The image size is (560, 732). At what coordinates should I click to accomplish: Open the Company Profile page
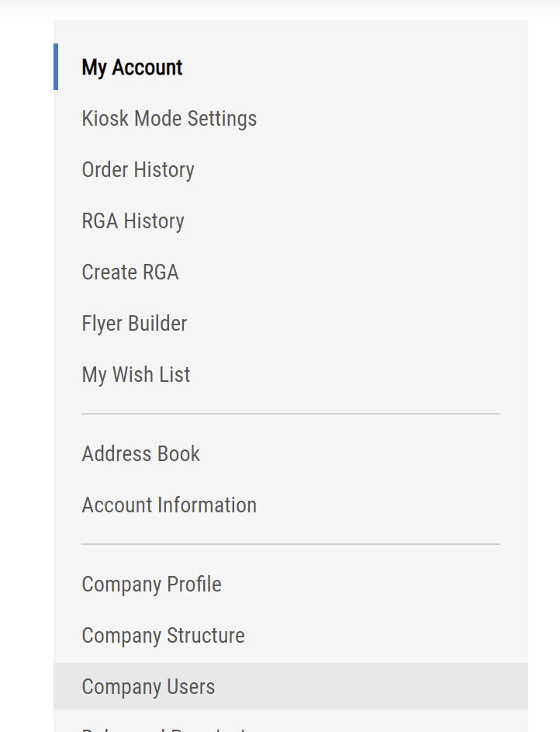(151, 585)
